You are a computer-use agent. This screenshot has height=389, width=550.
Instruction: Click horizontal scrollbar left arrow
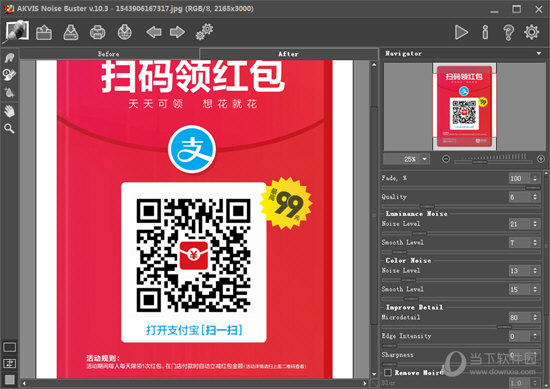pos(24,383)
